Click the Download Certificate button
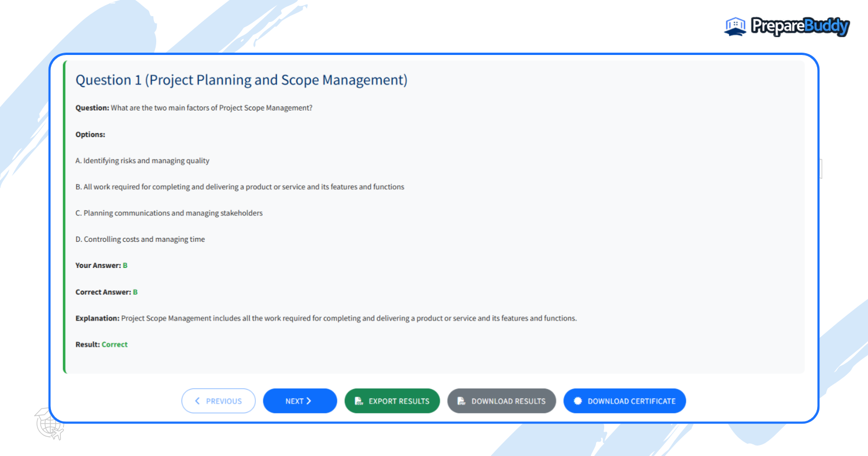This screenshot has height=456, width=868. click(x=625, y=400)
